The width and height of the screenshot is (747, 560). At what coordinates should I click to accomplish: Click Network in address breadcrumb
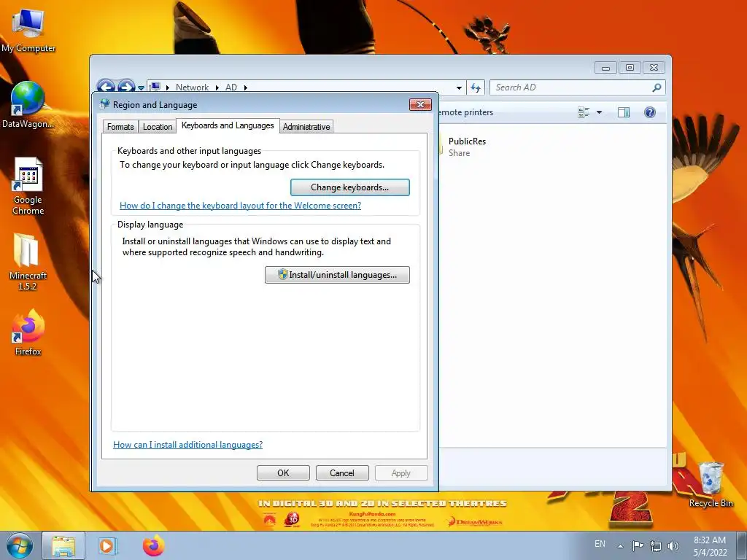(192, 87)
